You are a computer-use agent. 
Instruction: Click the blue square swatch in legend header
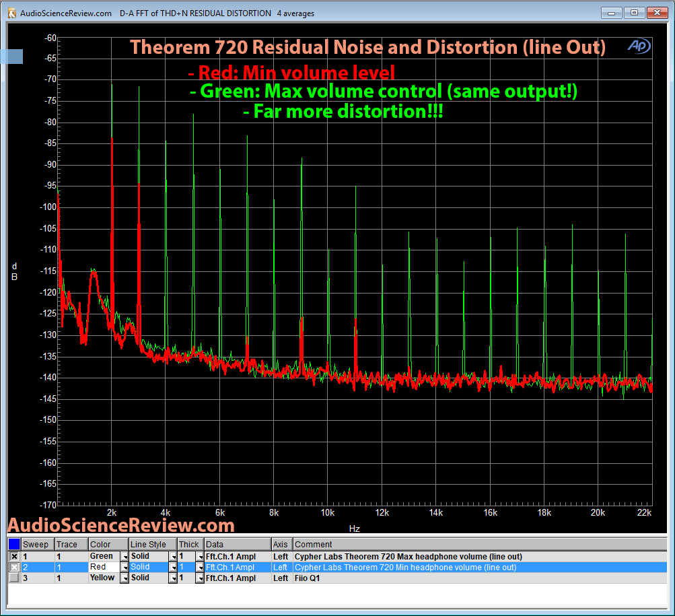pyautogui.click(x=14, y=545)
